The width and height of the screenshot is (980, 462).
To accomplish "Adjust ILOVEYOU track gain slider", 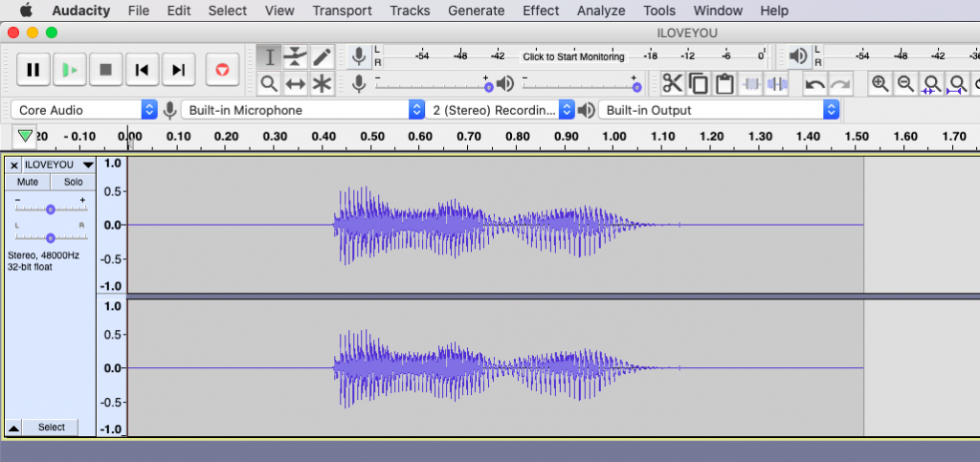I will tap(52, 208).
